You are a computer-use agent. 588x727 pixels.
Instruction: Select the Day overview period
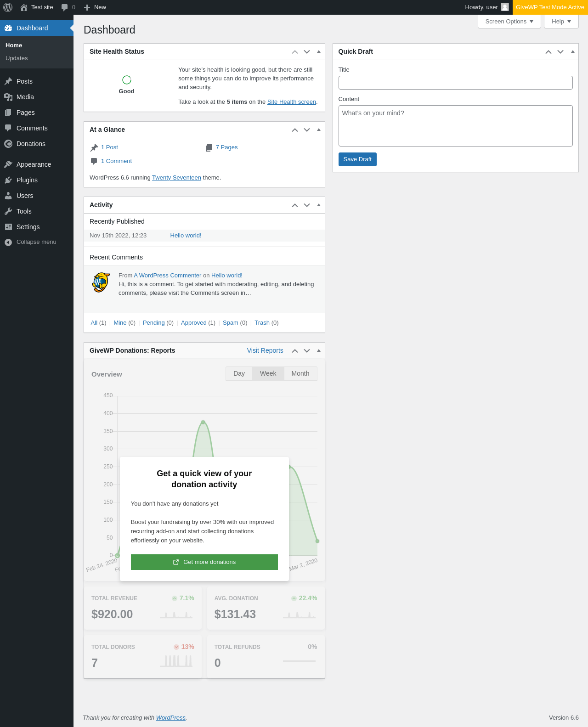pos(239,374)
